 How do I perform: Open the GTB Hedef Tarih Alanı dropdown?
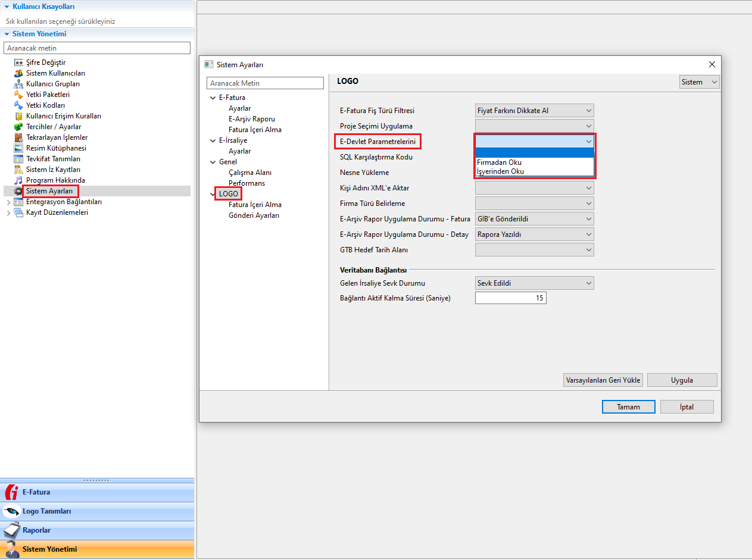point(535,250)
